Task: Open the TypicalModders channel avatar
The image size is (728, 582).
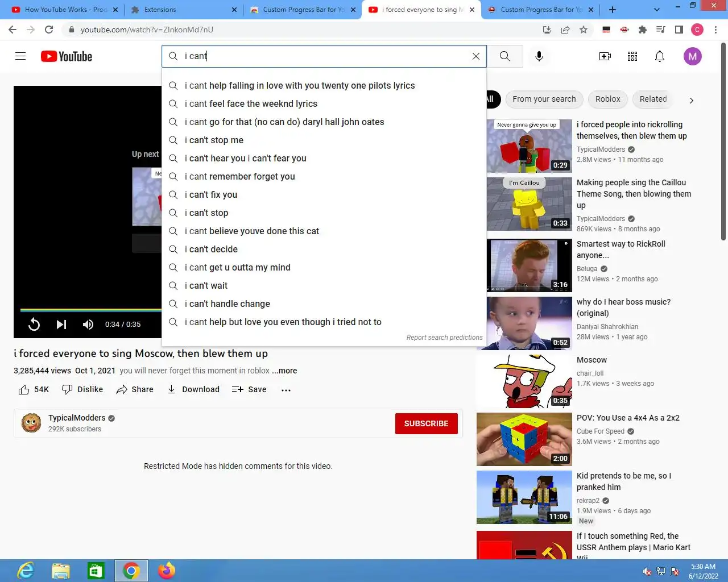Action: 31,423
